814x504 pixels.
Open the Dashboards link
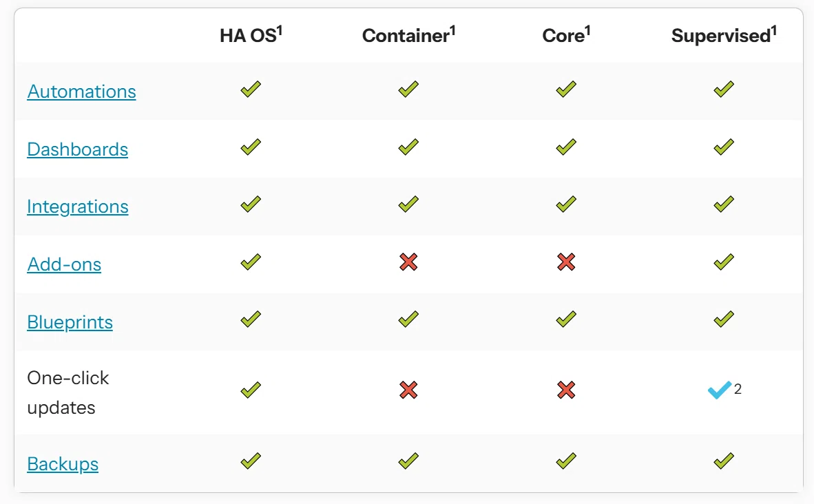77,149
